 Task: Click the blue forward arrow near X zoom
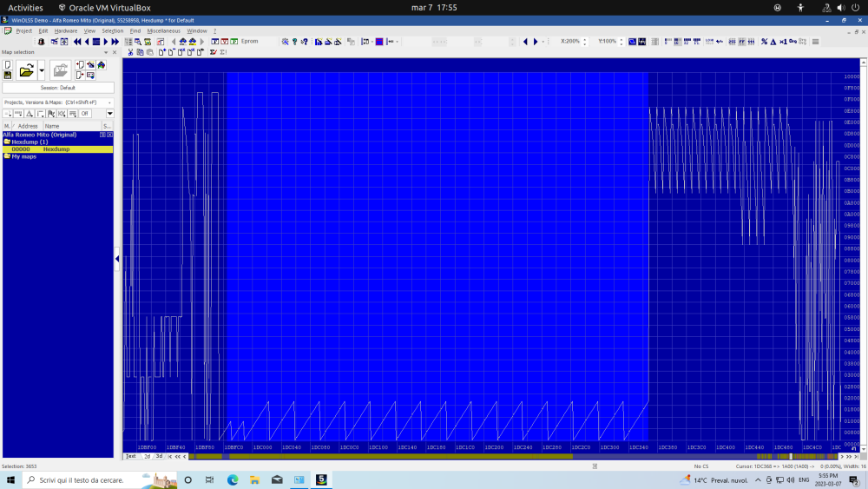click(x=536, y=42)
